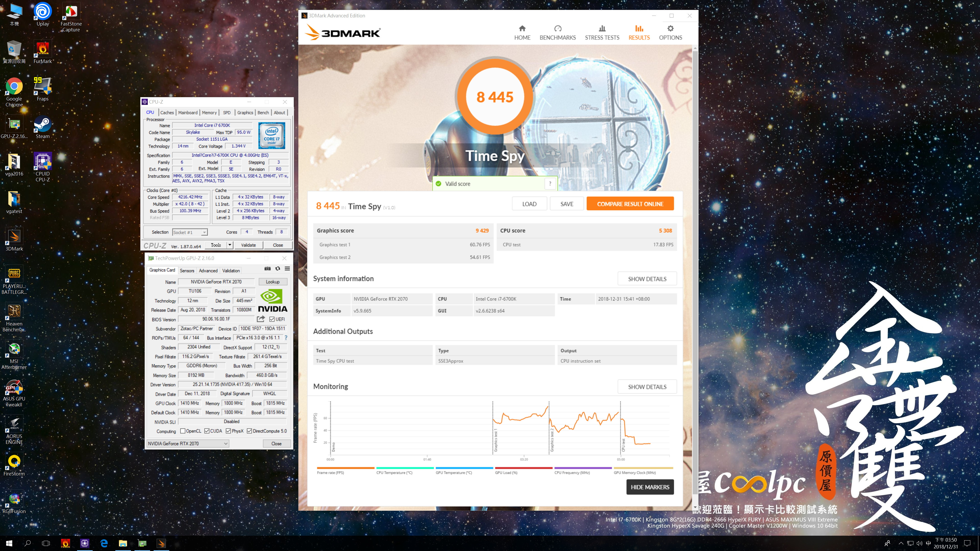Toggle GPU Temperature legend in monitoring chart

464,470
